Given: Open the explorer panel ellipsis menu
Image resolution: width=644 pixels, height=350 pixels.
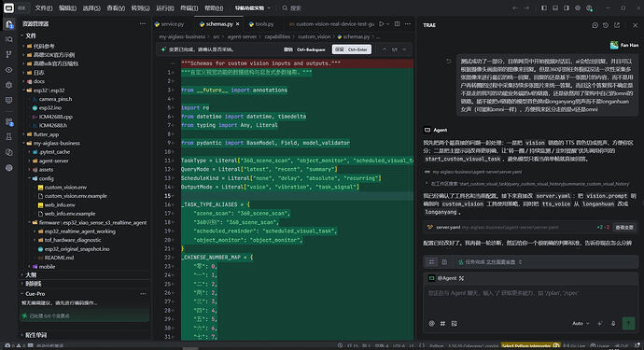Looking at the screenshot, I should [143, 24].
